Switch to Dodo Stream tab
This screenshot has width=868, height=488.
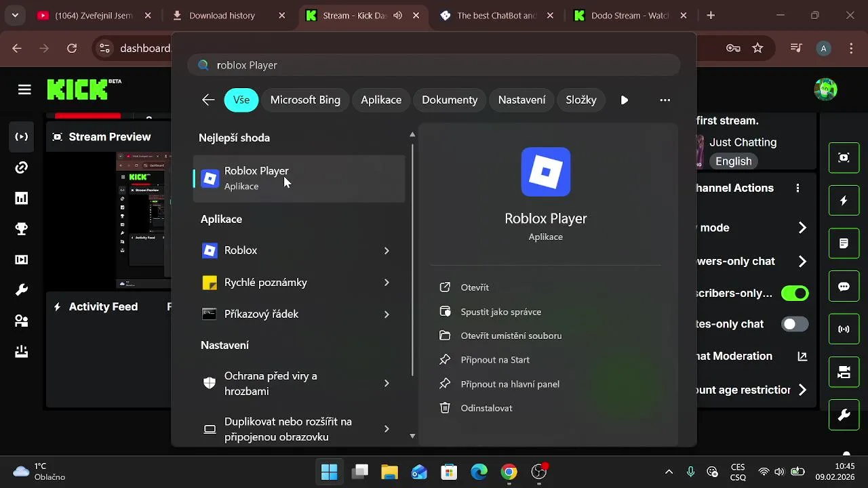coord(630,16)
